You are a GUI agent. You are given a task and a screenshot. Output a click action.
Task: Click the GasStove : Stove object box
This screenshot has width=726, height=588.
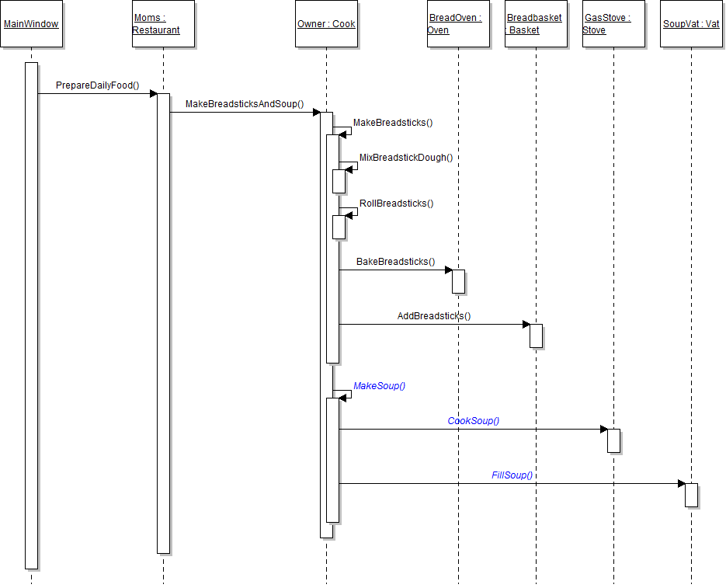coord(613,24)
